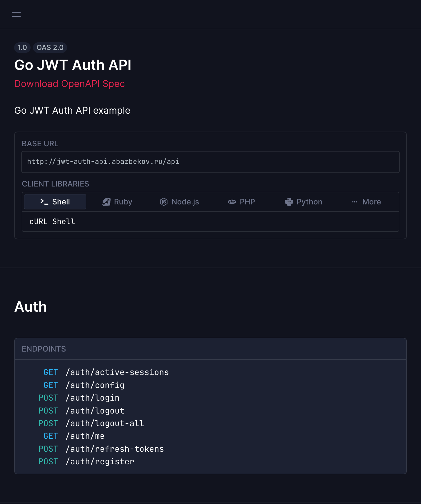The height and width of the screenshot is (504, 421).
Task: Go to GET /auth/config endpoint
Action: (84, 385)
